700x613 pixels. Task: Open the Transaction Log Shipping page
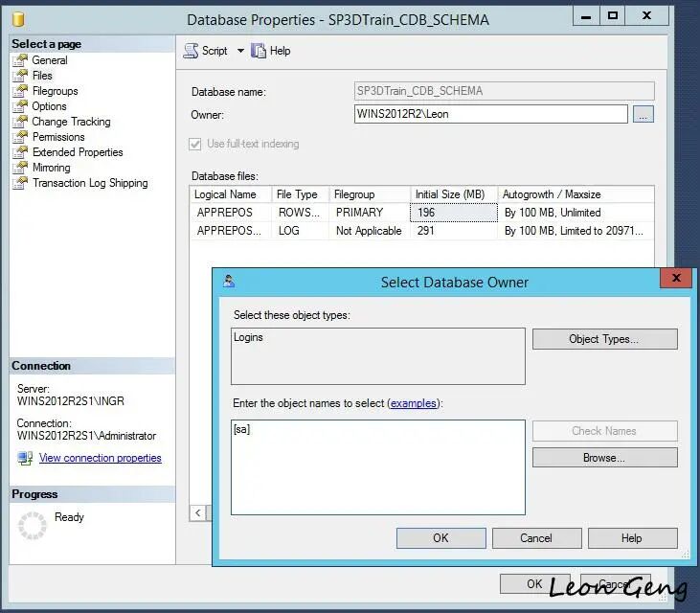click(x=90, y=183)
